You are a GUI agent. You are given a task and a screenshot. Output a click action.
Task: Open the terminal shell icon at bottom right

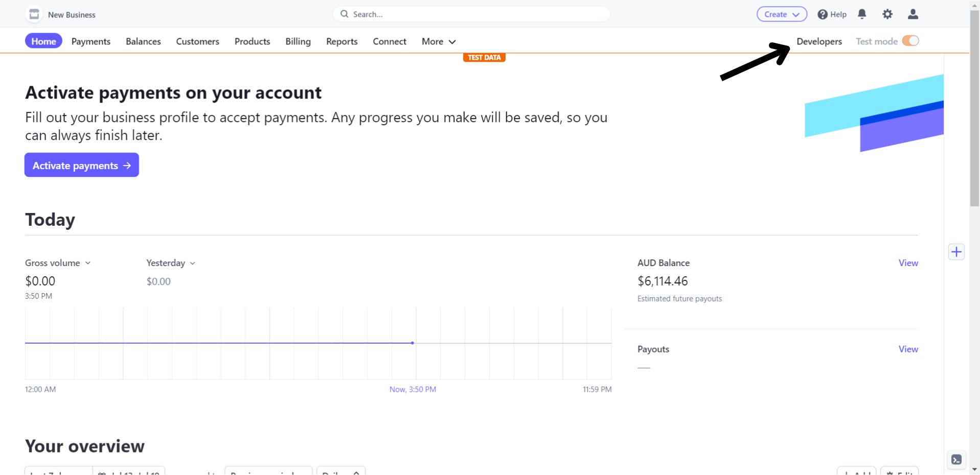pyautogui.click(x=956, y=460)
